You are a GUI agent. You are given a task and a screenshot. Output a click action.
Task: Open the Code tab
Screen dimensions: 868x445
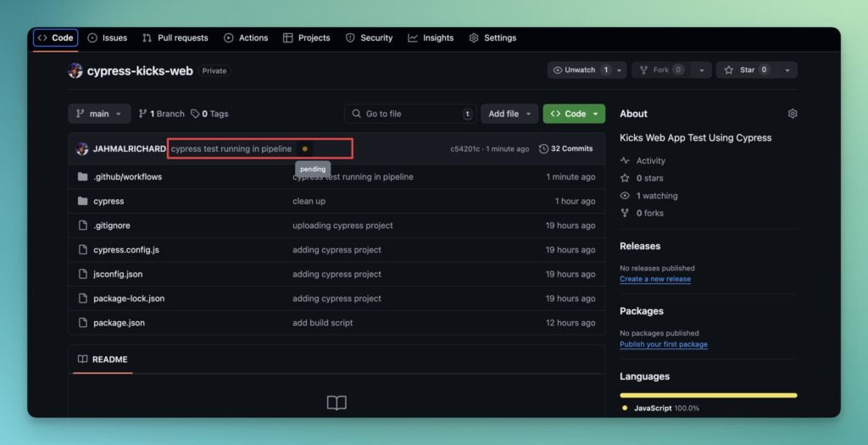pos(55,37)
